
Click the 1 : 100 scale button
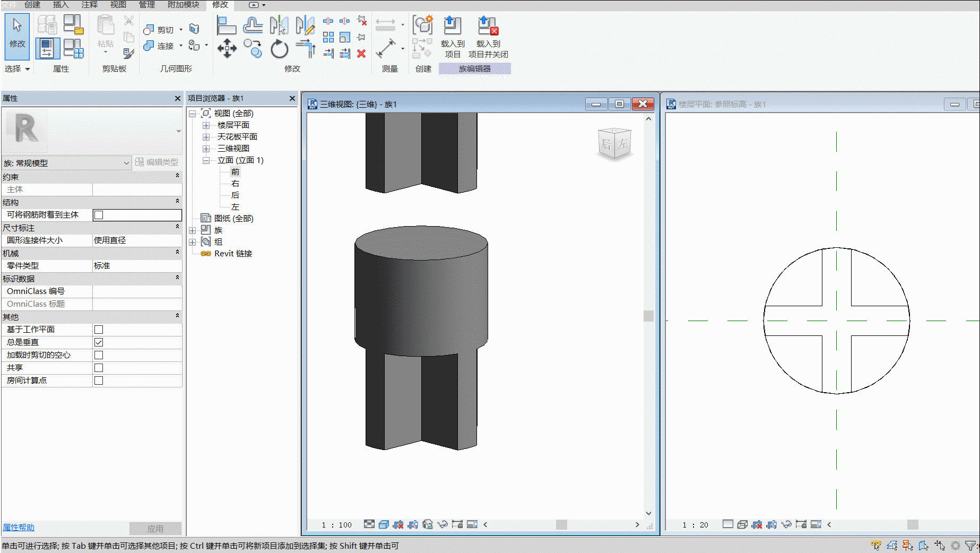(336, 525)
